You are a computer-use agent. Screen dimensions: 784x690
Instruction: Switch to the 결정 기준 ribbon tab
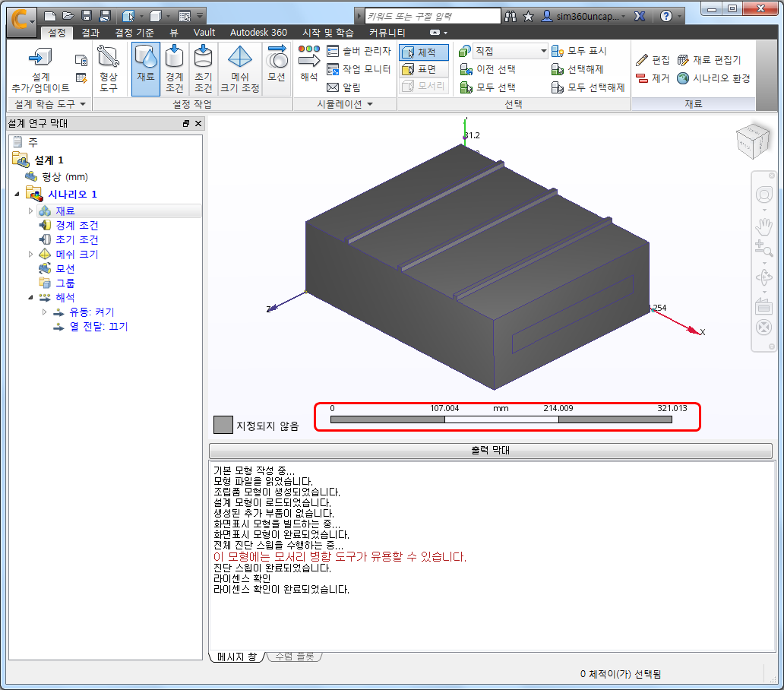pos(134,33)
